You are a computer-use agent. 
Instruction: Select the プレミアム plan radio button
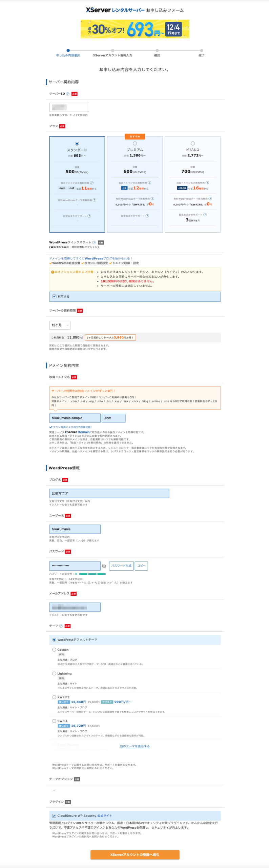(x=135, y=143)
